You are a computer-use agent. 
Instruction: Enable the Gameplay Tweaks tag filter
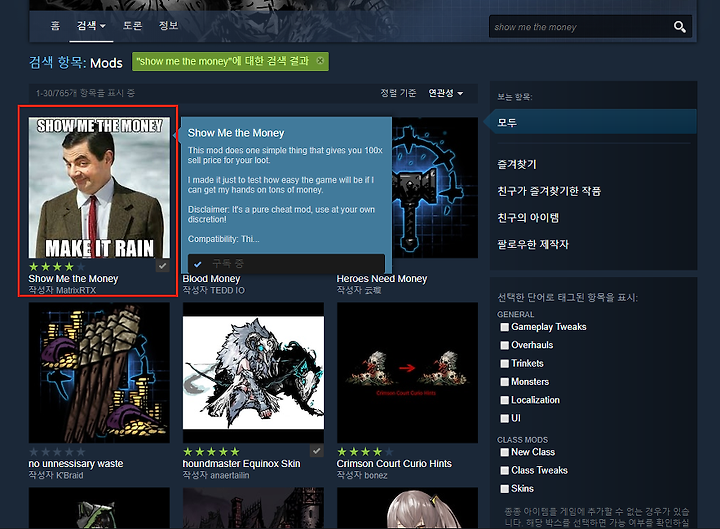[x=505, y=327]
